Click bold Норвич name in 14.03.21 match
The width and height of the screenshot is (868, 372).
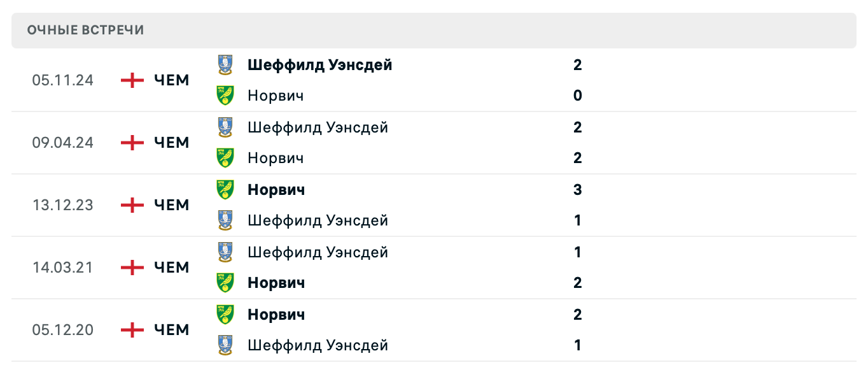[x=276, y=283]
